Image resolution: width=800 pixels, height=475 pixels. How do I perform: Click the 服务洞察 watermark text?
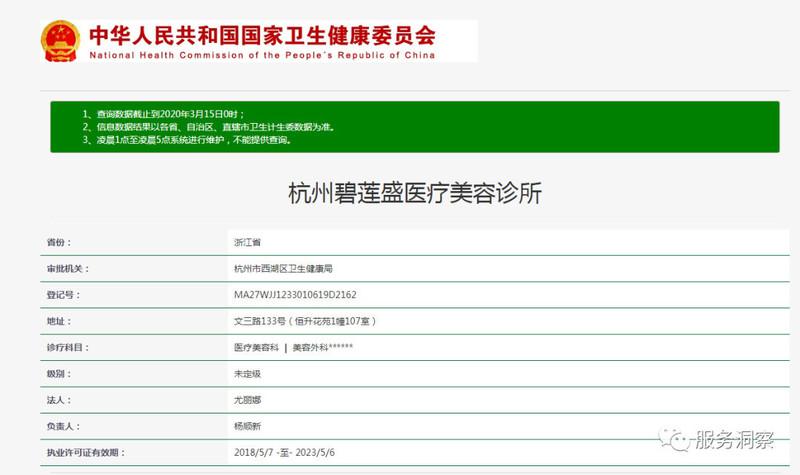coord(738,439)
